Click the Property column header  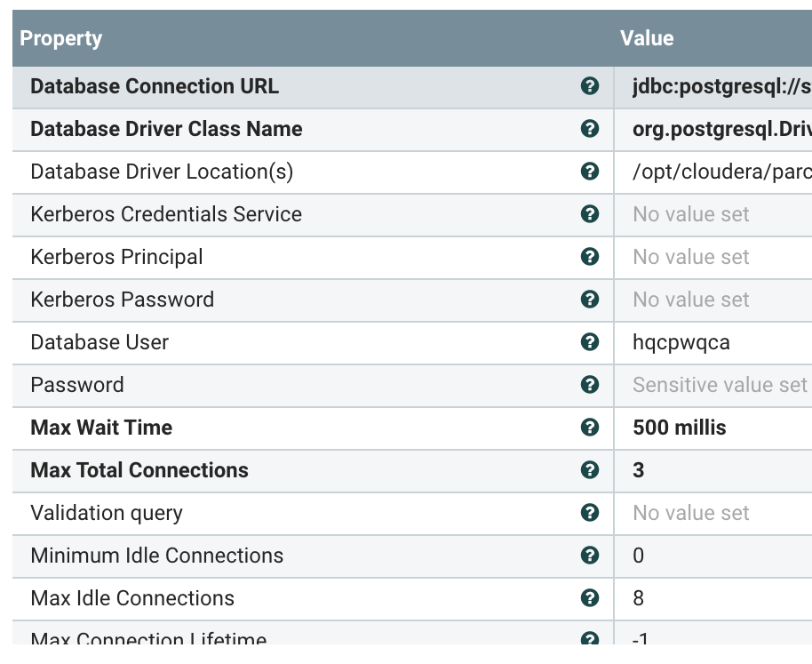61,38
